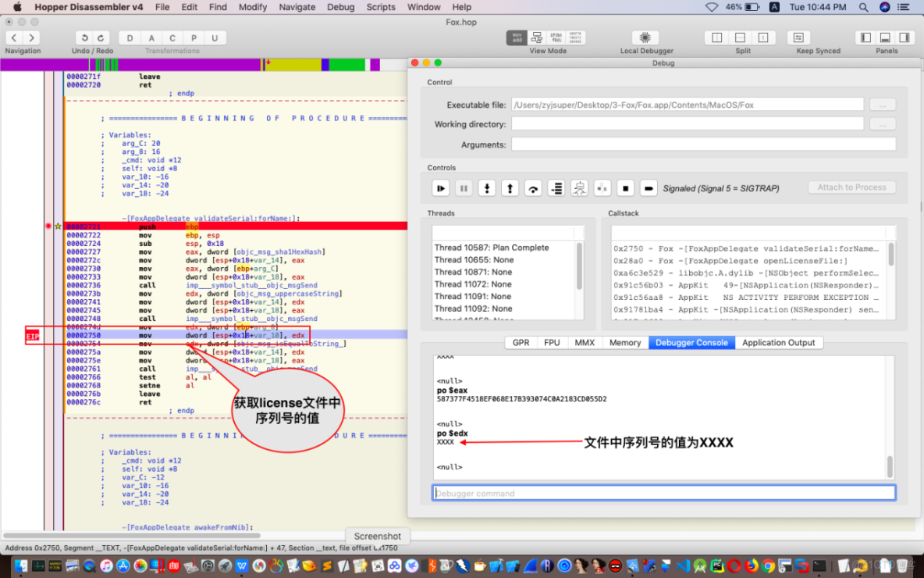
Task: Pause the debugged process
Action: (464, 187)
